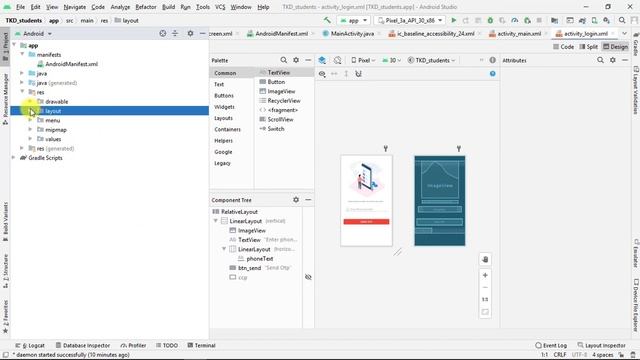Open the Profiler tool window
Viewport: 640px width, 360px height.
tap(133, 345)
